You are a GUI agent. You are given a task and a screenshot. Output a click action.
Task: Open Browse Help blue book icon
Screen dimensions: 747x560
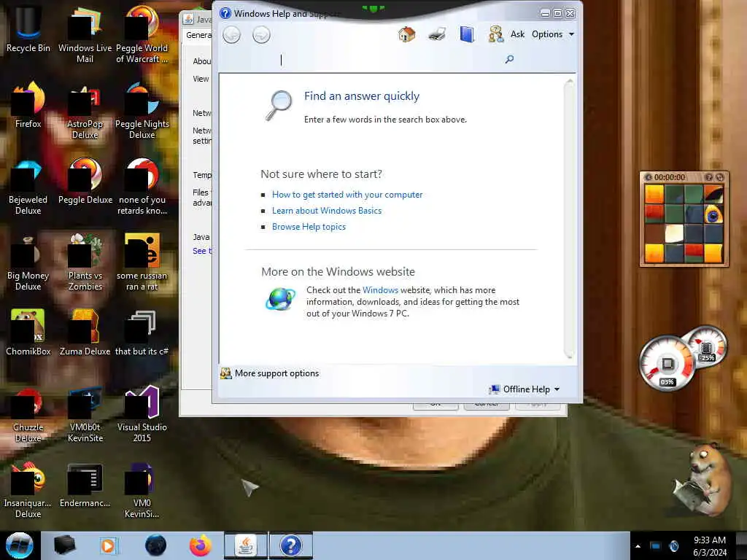(x=467, y=34)
